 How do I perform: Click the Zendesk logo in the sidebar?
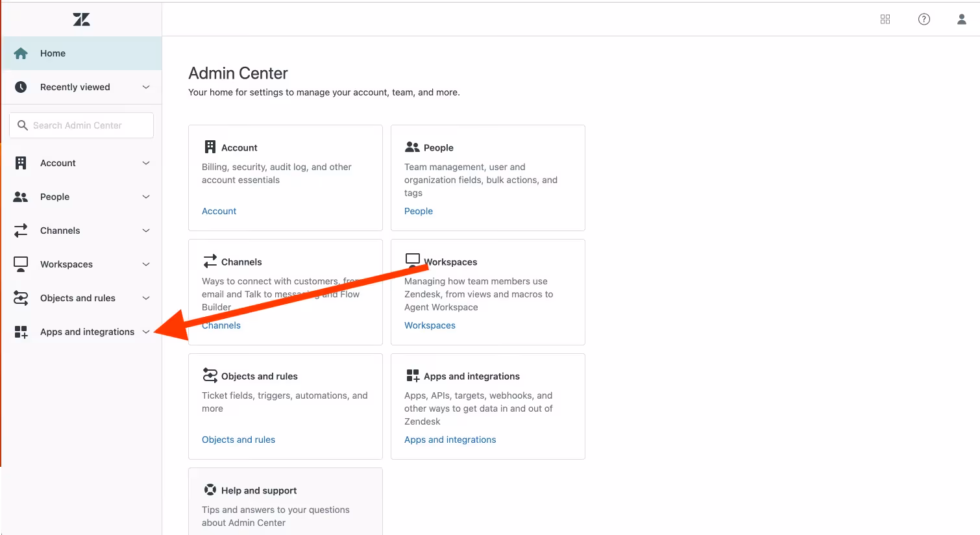tap(81, 19)
